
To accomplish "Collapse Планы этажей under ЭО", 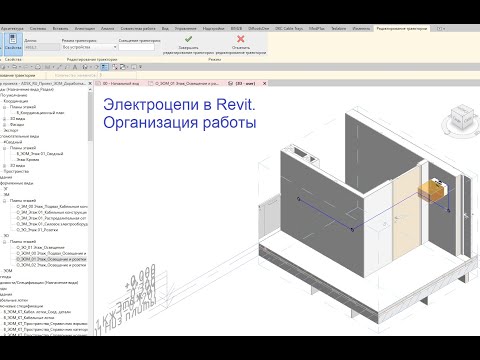I will [5, 242].
